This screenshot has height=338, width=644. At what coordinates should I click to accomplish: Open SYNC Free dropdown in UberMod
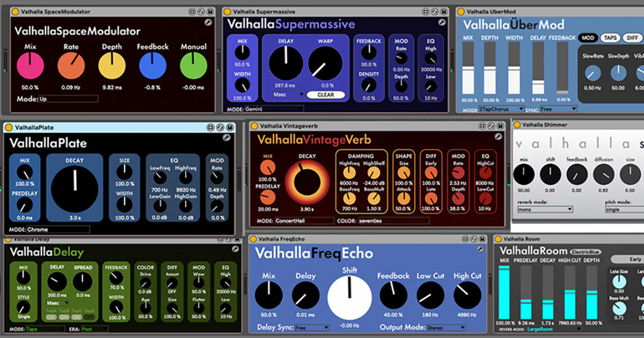(559, 109)
